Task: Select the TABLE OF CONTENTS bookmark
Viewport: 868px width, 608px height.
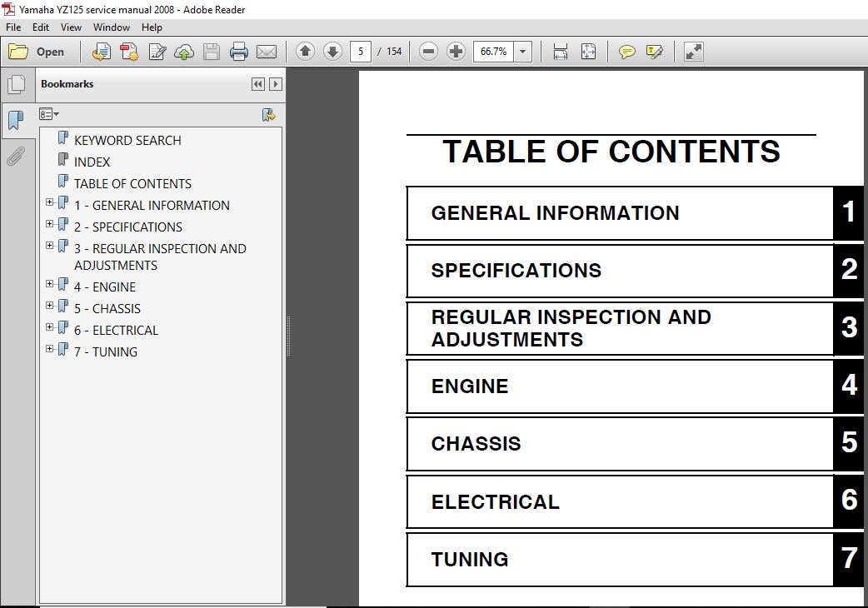Action: click(x=132, y=184)
